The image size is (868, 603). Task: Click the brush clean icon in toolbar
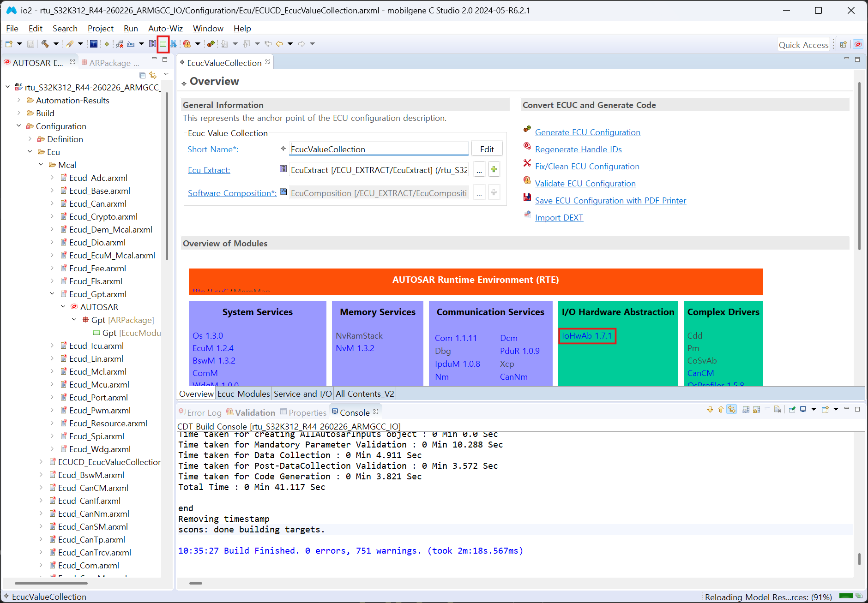(x=70, y=44)
